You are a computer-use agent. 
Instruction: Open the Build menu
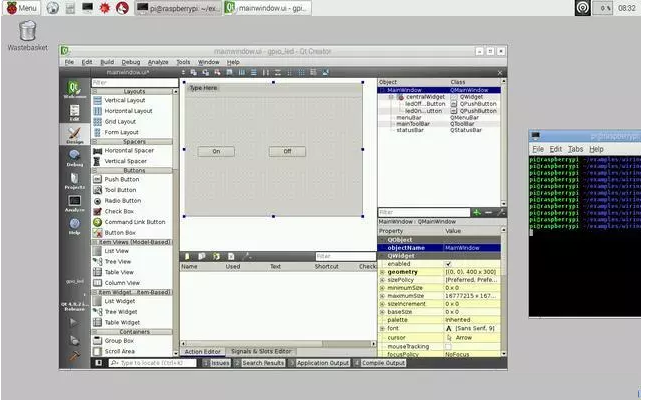[106, 62]
